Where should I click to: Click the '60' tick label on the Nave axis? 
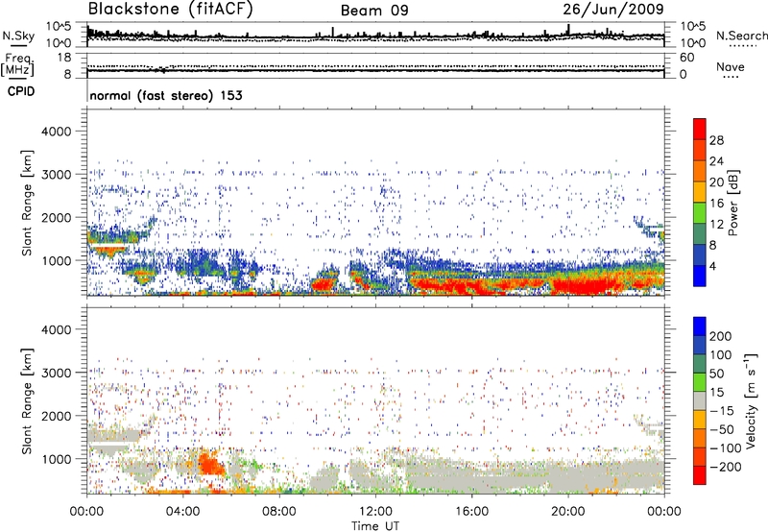[687, 58]
